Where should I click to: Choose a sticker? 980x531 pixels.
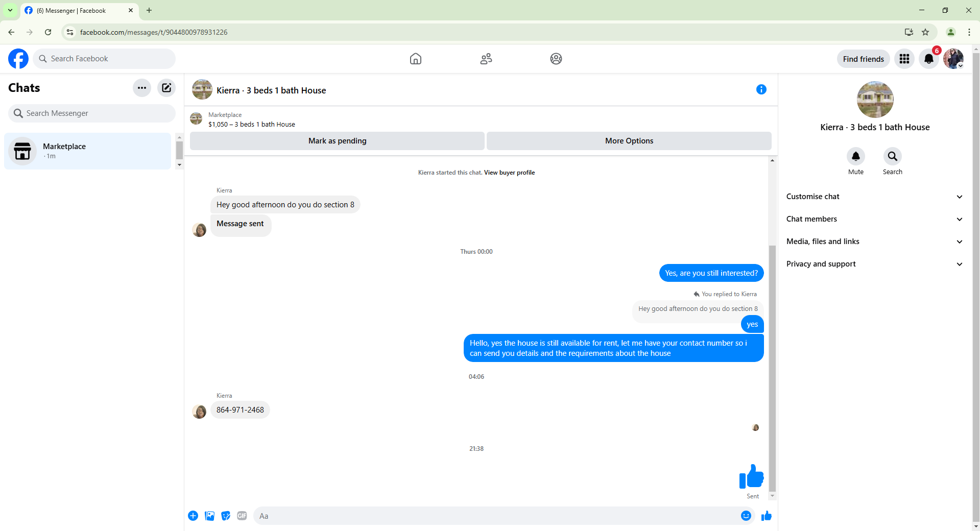coord(226,516)
